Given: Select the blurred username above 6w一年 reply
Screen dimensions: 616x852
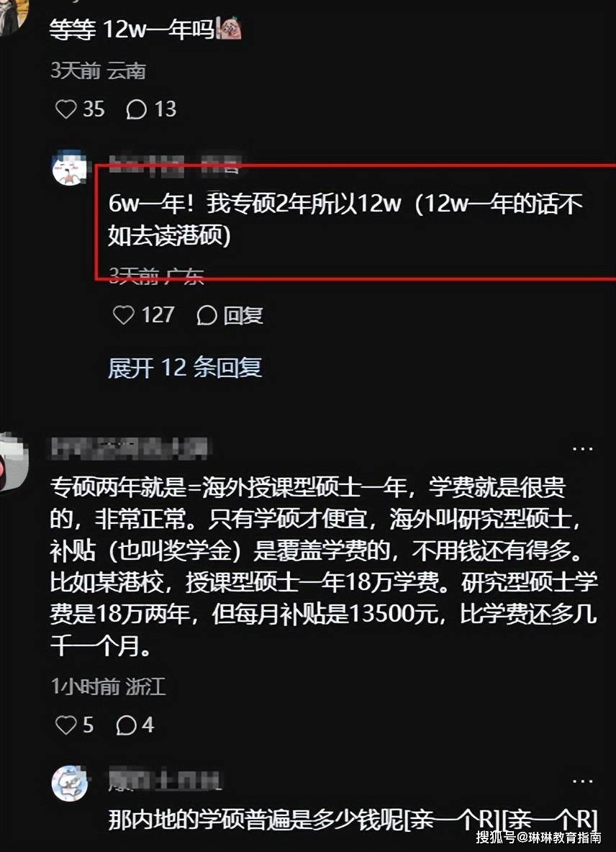Looking at the screenshot, I should click(x=174, y=166).
